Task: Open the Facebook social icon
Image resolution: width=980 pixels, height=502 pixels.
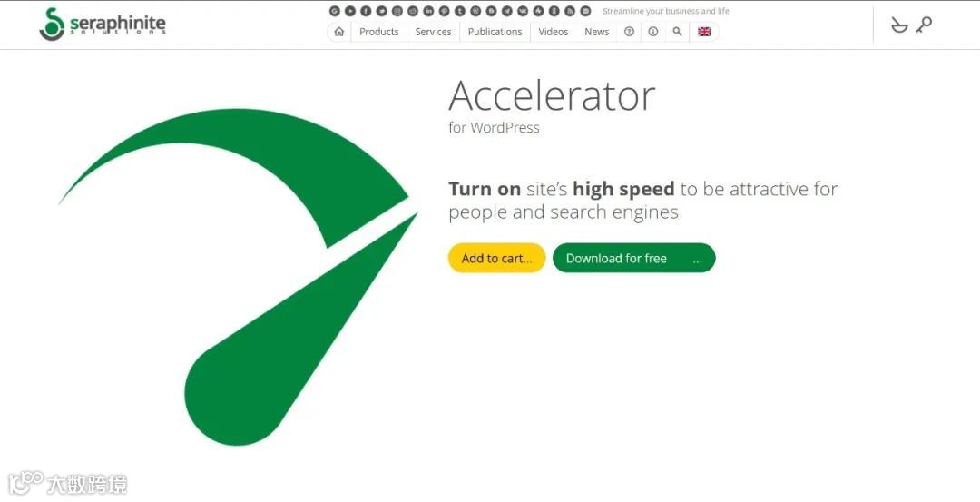Action: pos(366,11)
